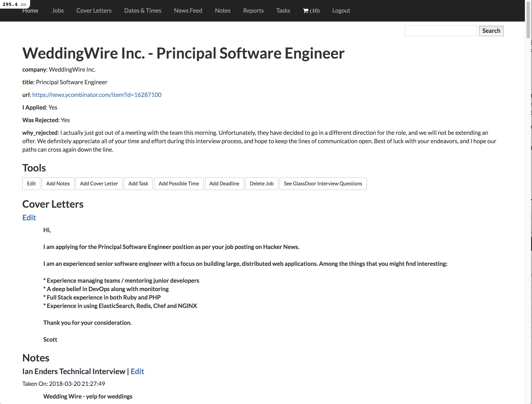The height and width of the screenshot is (404, 532).
Task: Open the news.ycombinator.com job URL
Action: [97, 95]
